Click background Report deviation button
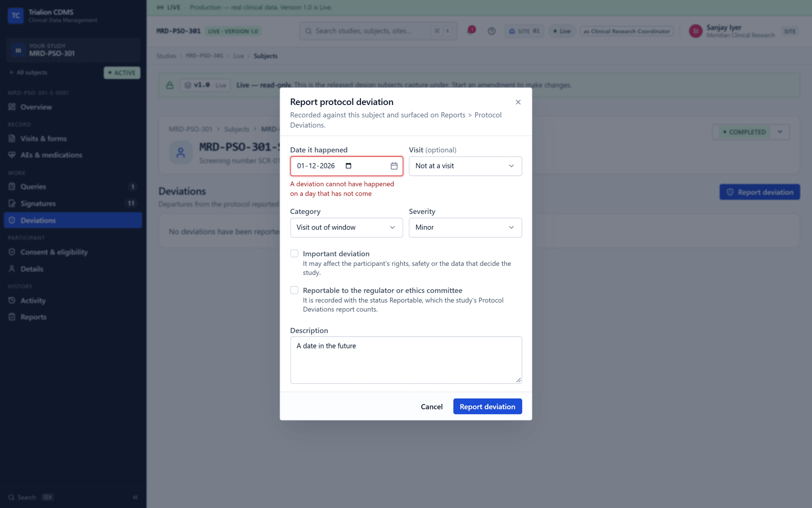 760,192
